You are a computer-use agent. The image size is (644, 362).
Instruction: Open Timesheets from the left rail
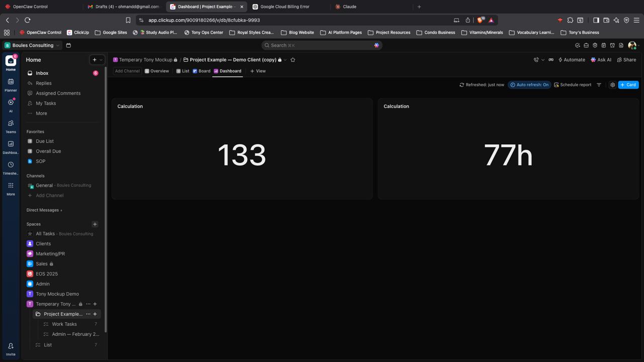[11, 167]
